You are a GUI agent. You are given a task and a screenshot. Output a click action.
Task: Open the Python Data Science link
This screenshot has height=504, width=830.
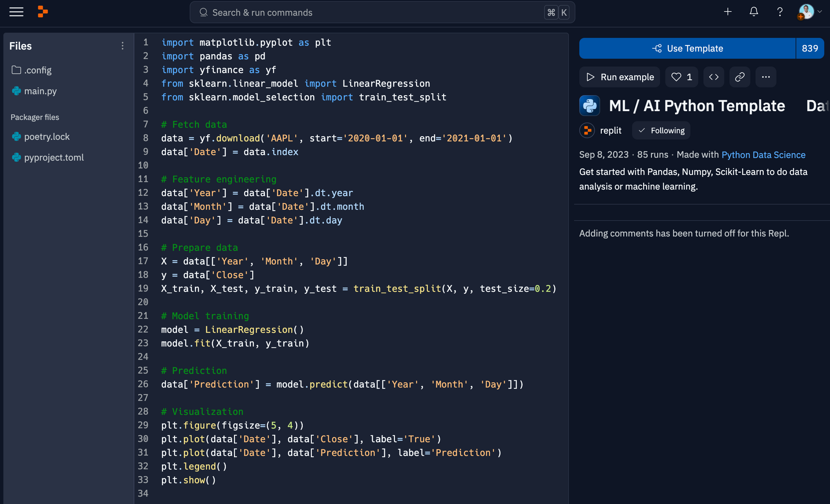click(x=763, y=154)
